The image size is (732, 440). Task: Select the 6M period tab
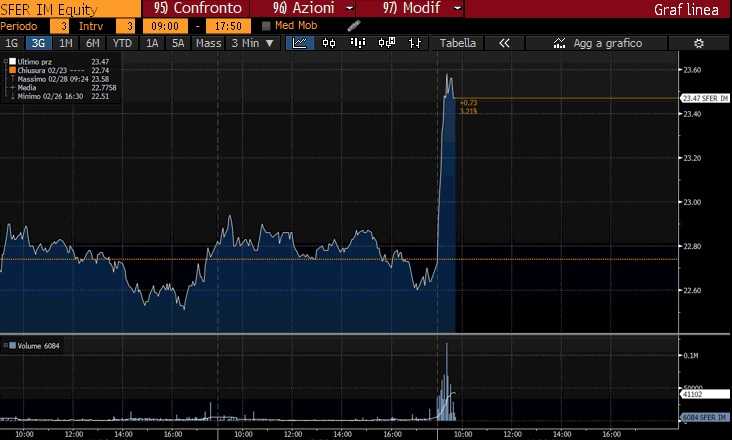92,43
